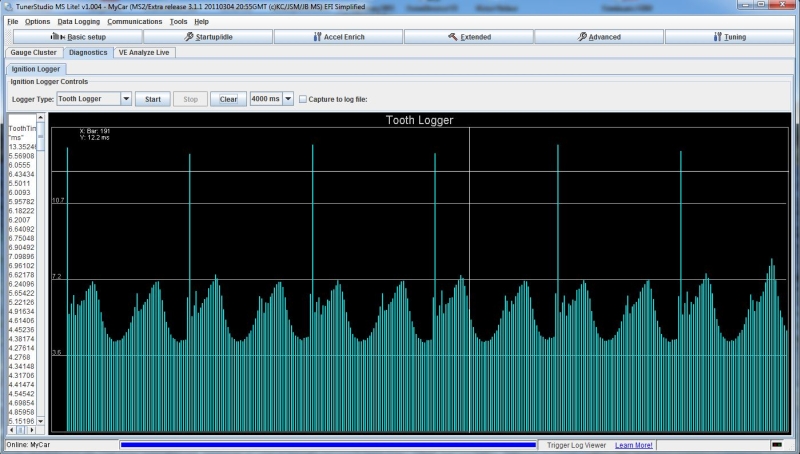This screenshot has height=454, width=800.
Task: Switch to the Gauge Cluster tab
Action: pyautogui.click(x=34, y=52)
